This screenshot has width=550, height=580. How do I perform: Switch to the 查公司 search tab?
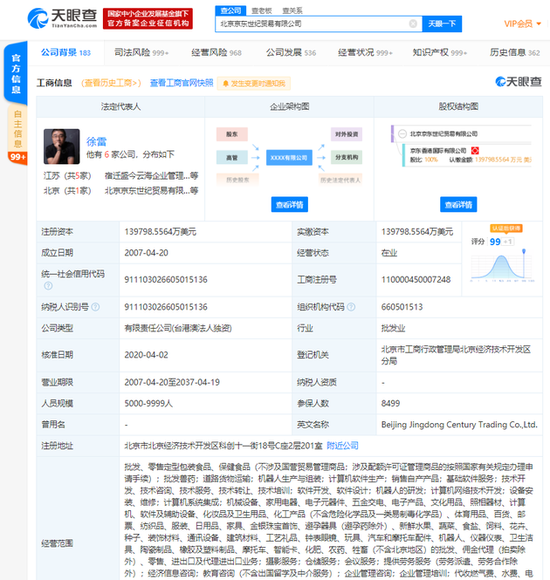point(230,11)
